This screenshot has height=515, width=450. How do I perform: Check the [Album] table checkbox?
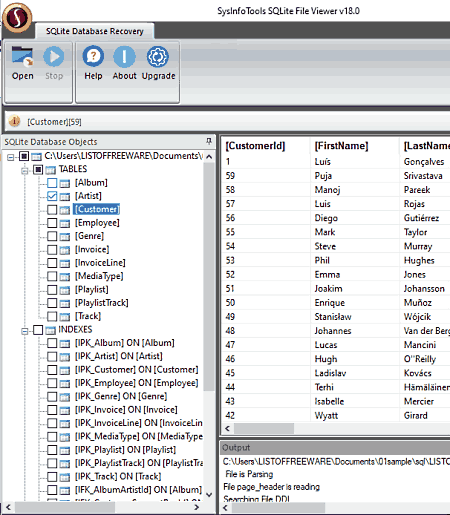52,183
